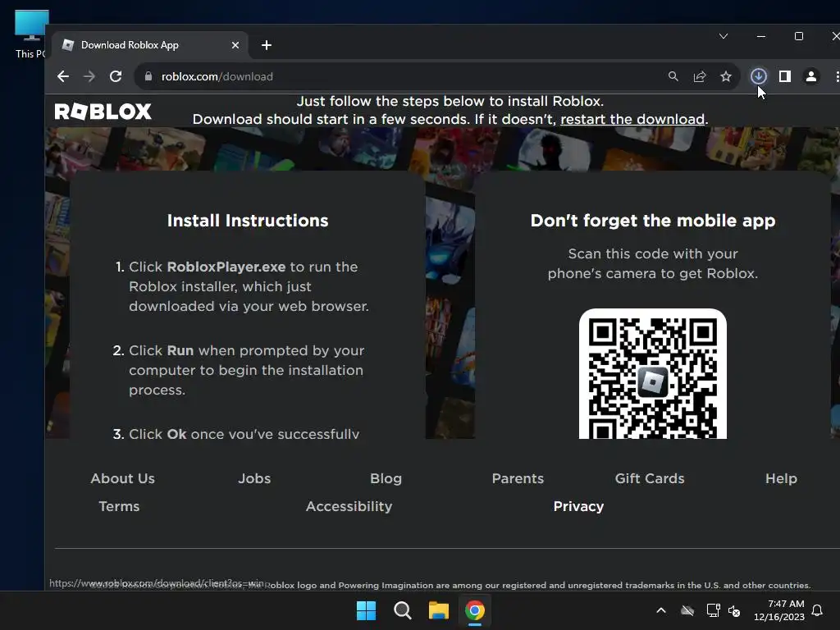View site information via the lock icon
This screenshot has height=630, width=840.
click(148, 76)
